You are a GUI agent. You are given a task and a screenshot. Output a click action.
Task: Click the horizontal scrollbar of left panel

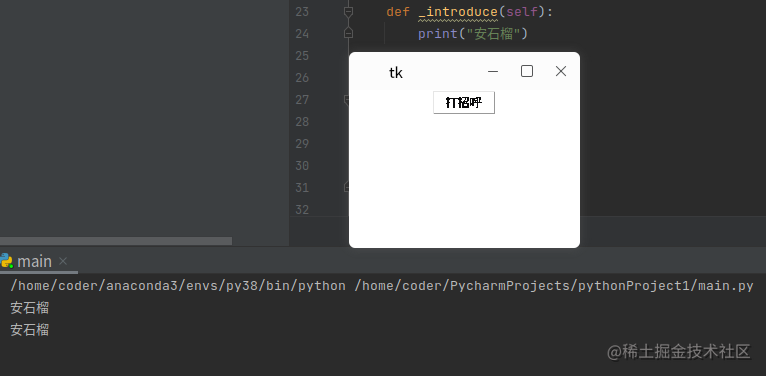point(116,241)
